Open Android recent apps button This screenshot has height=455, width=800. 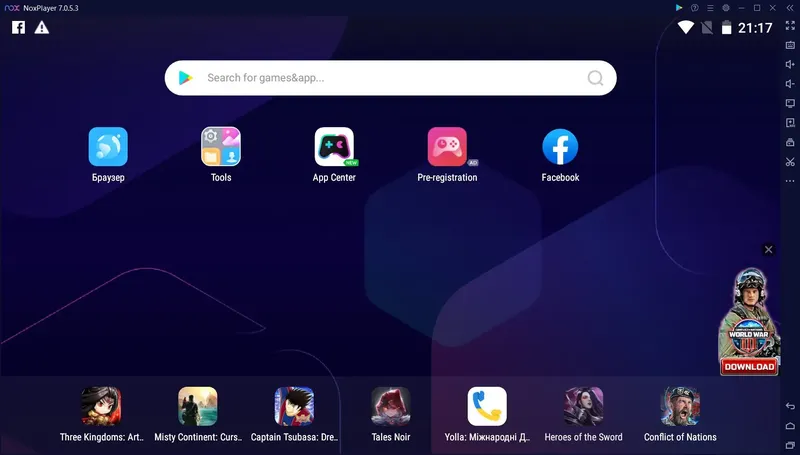click(790, 445)
